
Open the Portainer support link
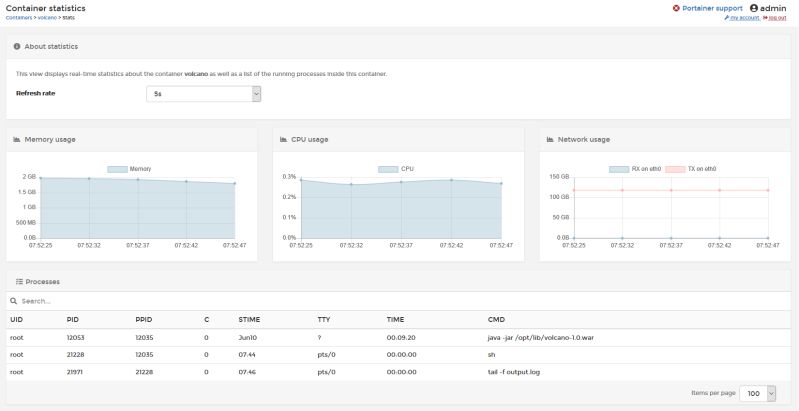(712, 8)
